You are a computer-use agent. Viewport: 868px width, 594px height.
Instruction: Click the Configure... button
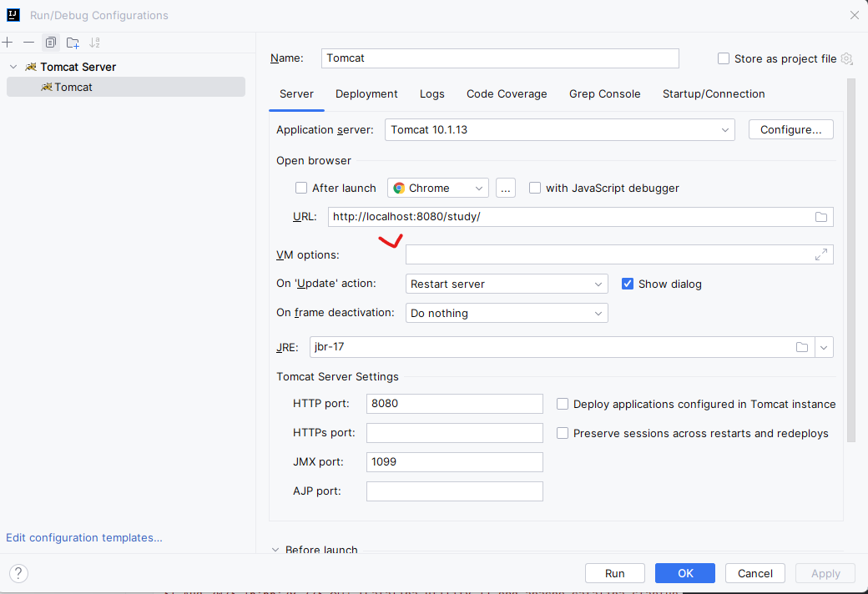tap(790, 129)
